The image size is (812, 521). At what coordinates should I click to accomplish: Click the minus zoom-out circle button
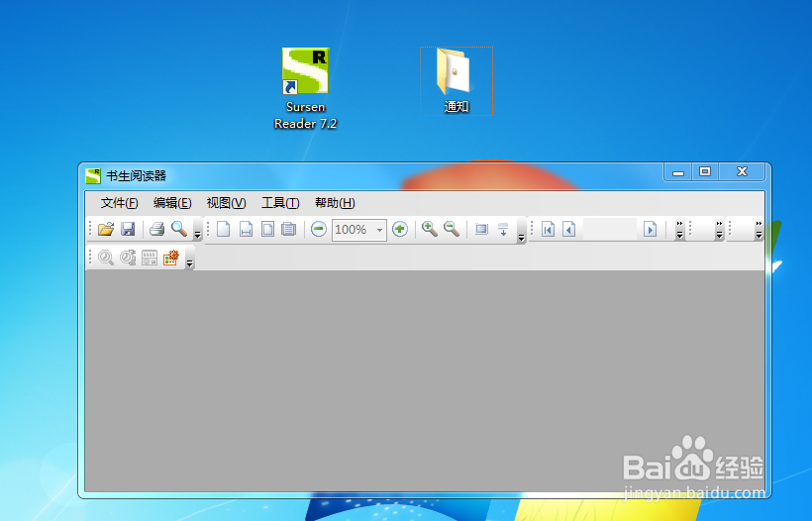[x=319, y=229]
